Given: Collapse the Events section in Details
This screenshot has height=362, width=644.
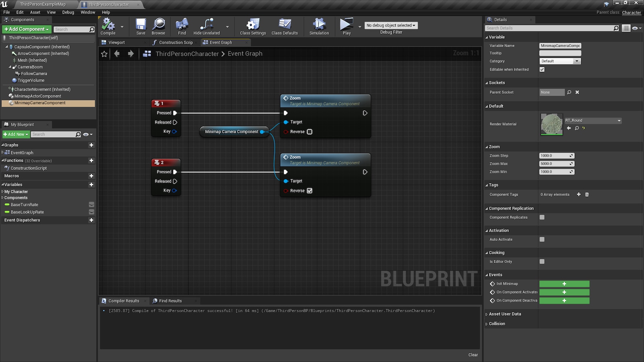Looking at the screenshot, I should tap(487, 274).
